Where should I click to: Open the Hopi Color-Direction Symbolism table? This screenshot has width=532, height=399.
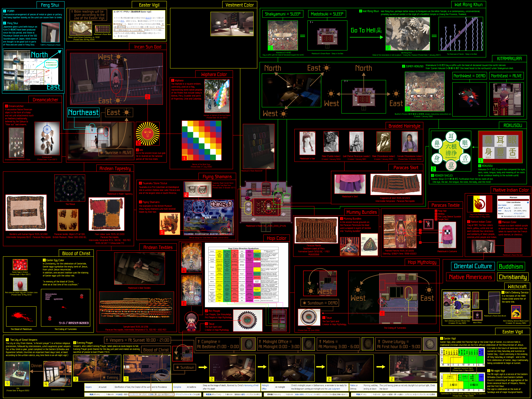[x=246, y=275]
